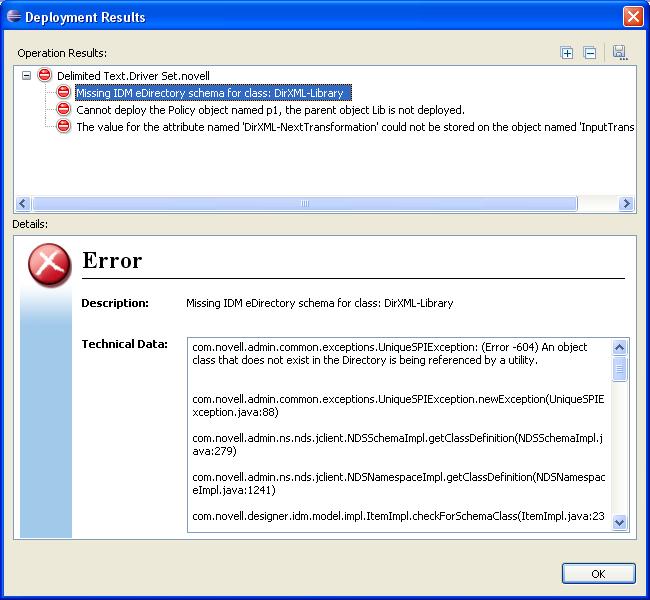Click the error icon beside DirXML-NextTransformation row
Viewport: 650px width, 600px height.
tap(63, 126)
